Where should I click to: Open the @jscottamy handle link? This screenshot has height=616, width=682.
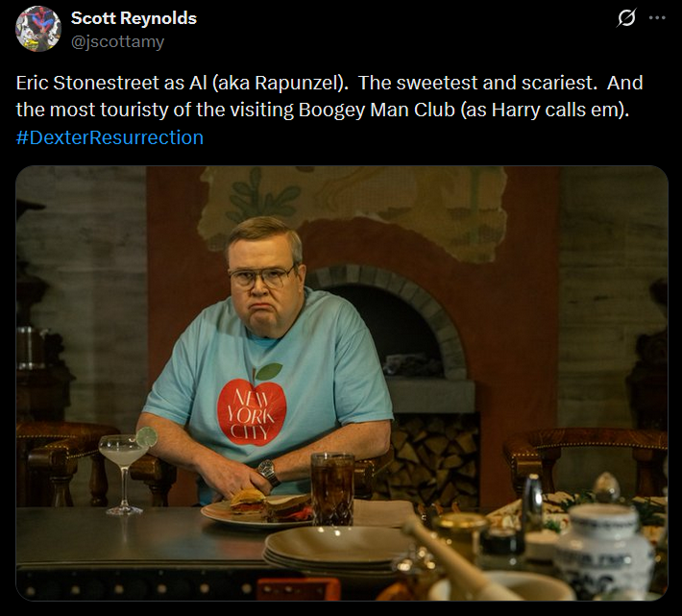pyautogui.click(x=117, y=42)
